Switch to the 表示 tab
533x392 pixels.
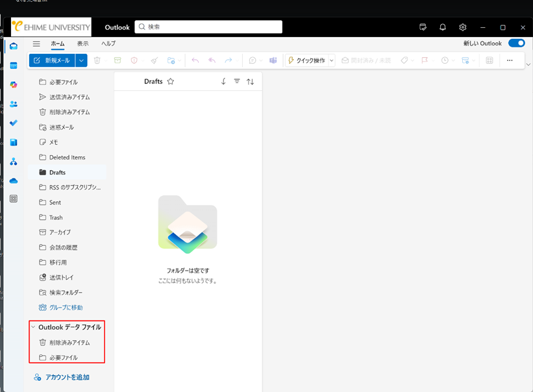[82, 43]
